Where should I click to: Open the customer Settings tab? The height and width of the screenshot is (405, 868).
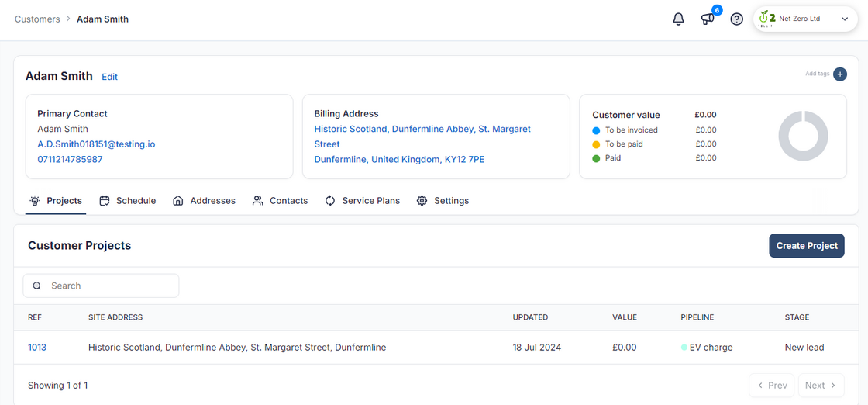[443, 201]
